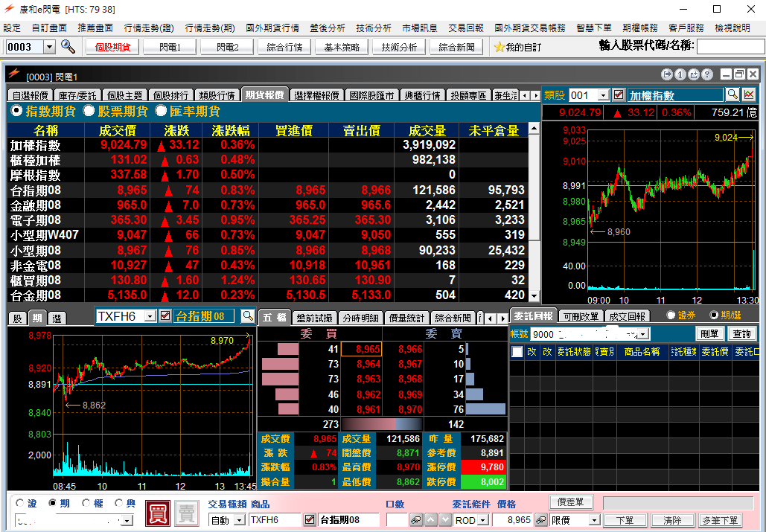This screenshot has height=532, width=766.
Task: Open 我的自訂 star favorites
Action: pos(517,47)
